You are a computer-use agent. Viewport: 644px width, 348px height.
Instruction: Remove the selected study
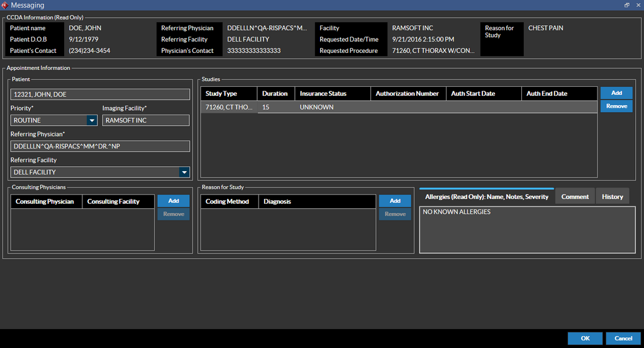tap(616, 106)
